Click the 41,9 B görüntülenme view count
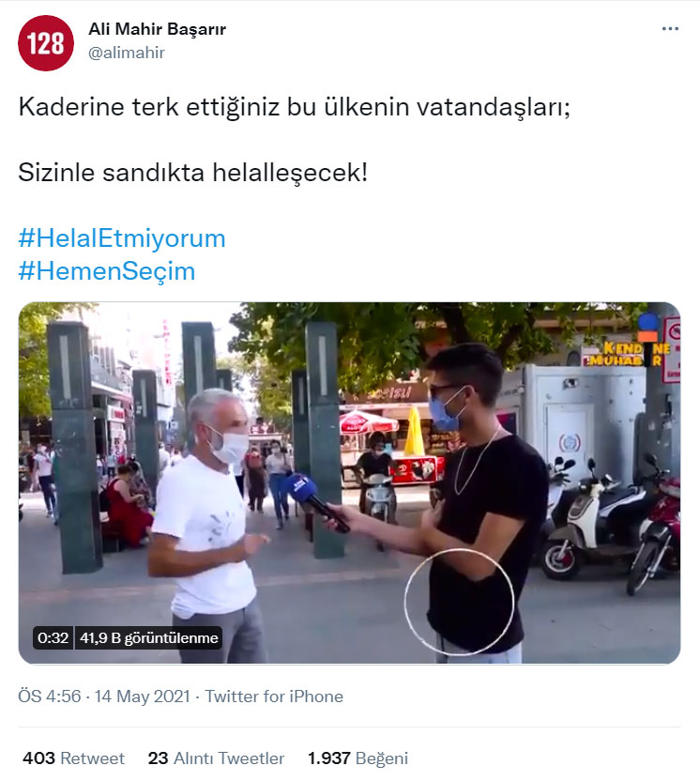This screenshot has width=700, height=781. [149, 638]
